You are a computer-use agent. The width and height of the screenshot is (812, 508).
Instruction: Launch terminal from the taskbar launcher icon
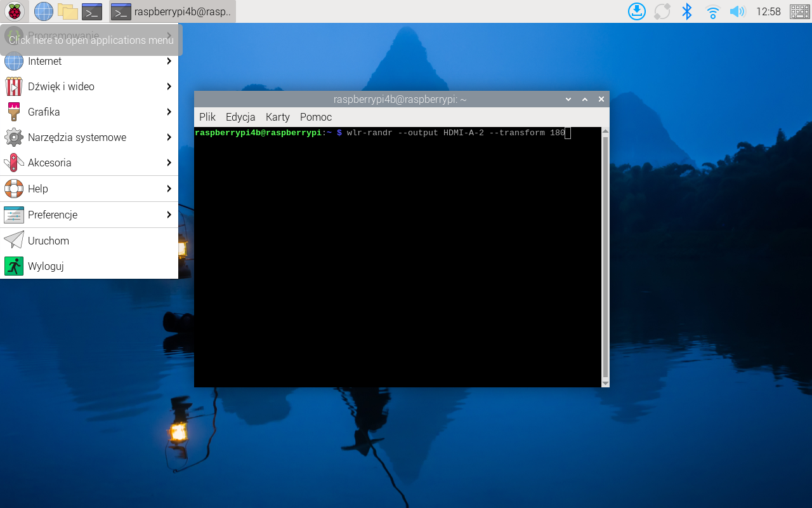click(x=92, y=11)
